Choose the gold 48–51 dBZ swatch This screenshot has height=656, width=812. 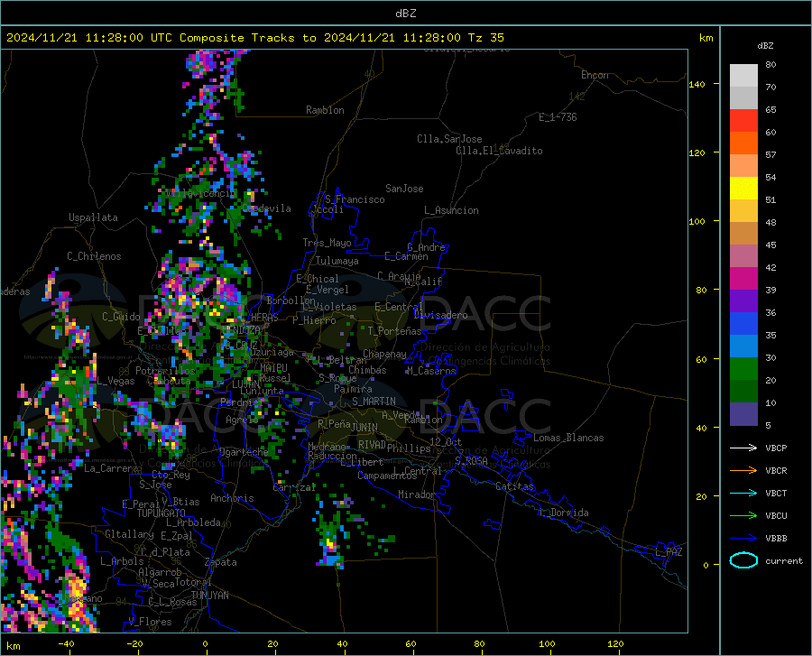pos(743,211)
